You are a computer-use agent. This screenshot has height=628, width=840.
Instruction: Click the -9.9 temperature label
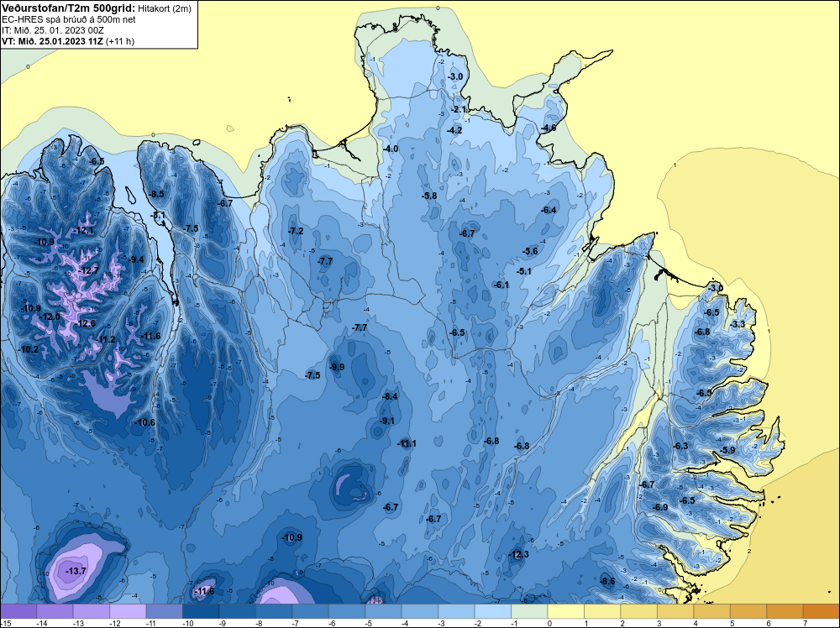tap(337, 367)
